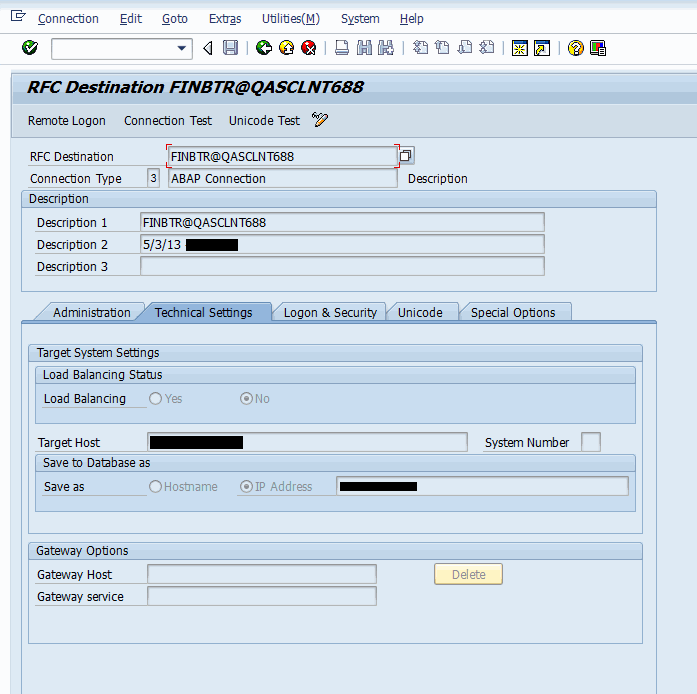The height and width of the screenshot is (694, 697).
Task: Click the collapse command field triangle icon
Action: click(x=208, y=48)
